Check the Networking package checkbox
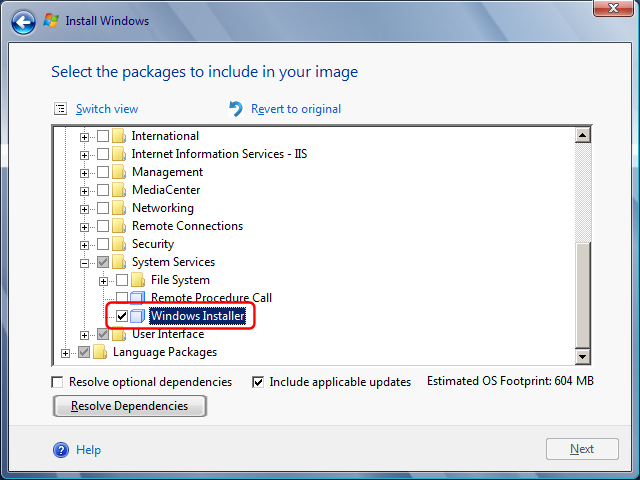Image resolution: width=640 pixels, height=480 pixels. pos(103,208)
